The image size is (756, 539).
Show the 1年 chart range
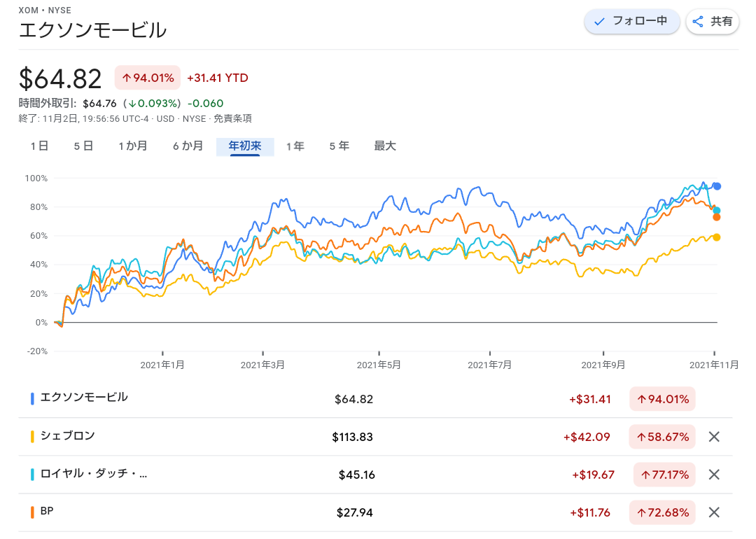pyautogui.click(x=295, y=146)
